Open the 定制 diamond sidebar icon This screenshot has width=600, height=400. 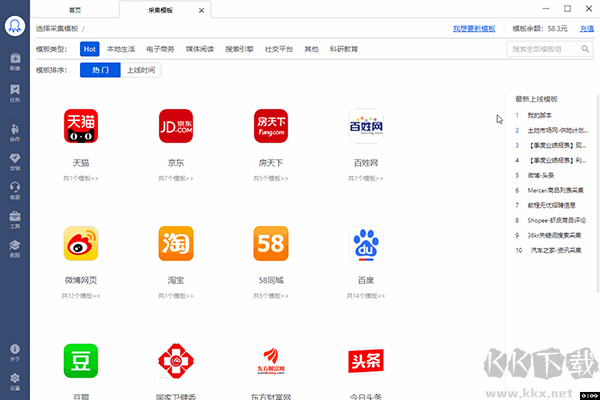(x=15, y=162)
